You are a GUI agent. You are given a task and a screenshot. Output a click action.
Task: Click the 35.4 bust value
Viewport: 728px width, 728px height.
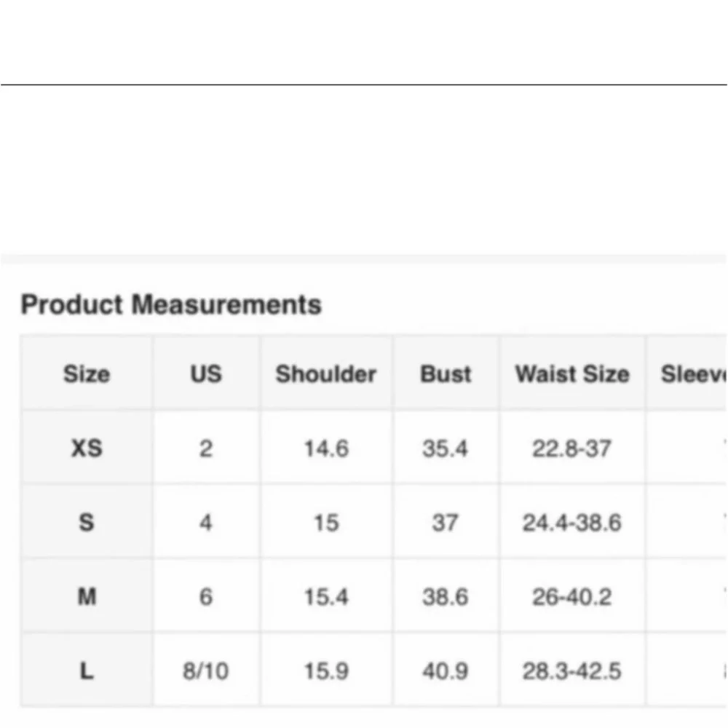445,448
